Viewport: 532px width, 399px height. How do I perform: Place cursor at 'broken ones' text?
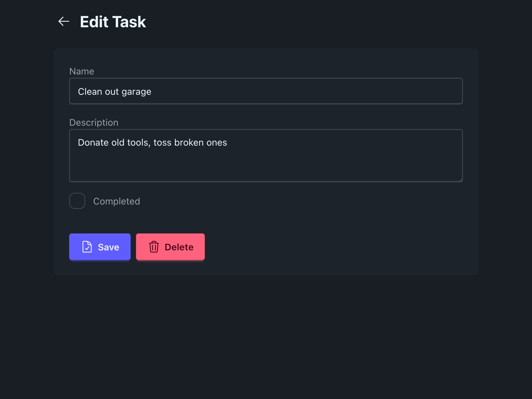200,142
